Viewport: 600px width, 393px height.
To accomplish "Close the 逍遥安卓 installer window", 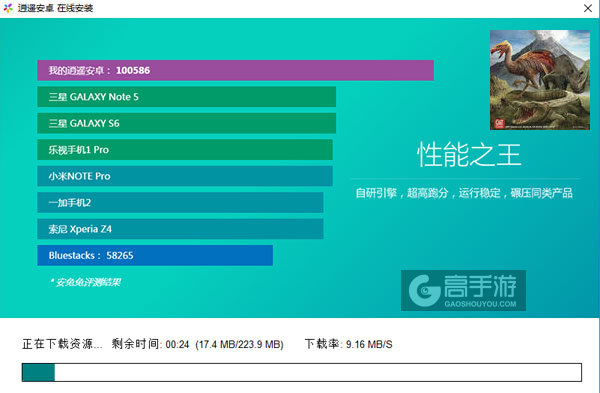I will (x=588, y=8).
